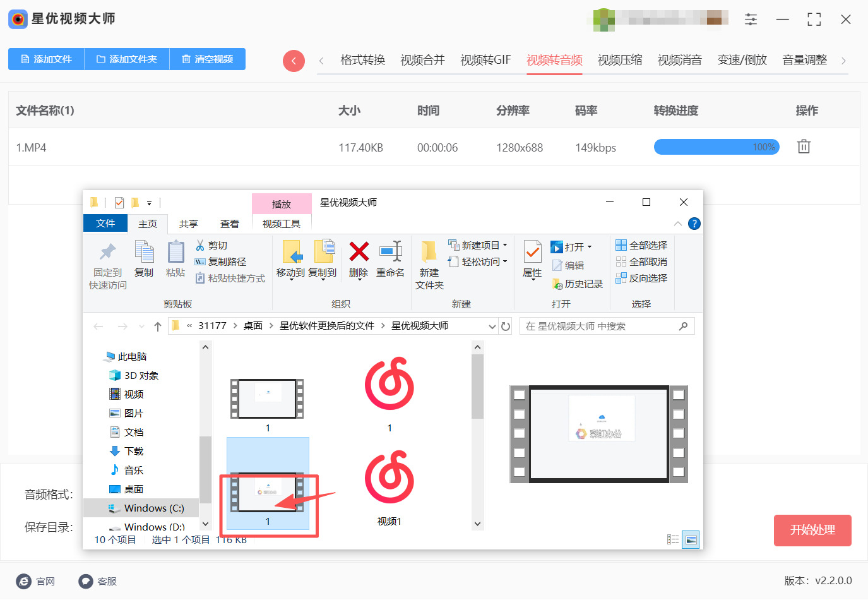Click the 清空视频 button

tap(208, 59)
